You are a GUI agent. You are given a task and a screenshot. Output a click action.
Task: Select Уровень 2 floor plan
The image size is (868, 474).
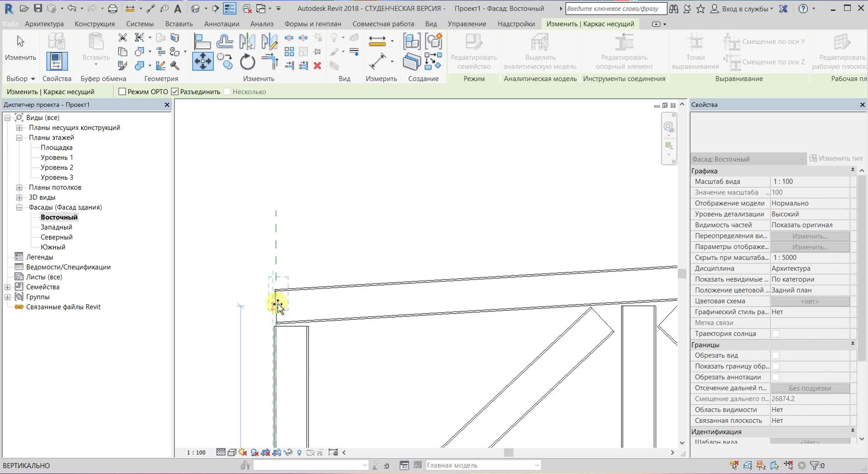(57, 167)
